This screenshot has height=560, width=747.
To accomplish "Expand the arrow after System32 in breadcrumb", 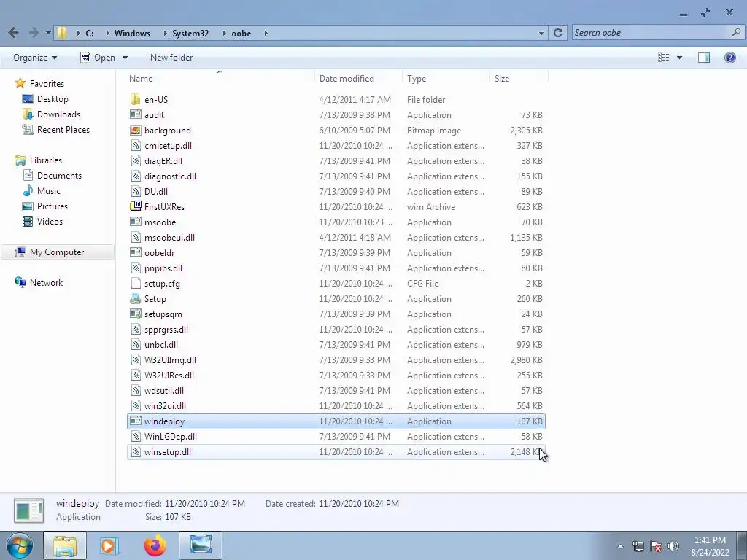I will tap(225, 34).
